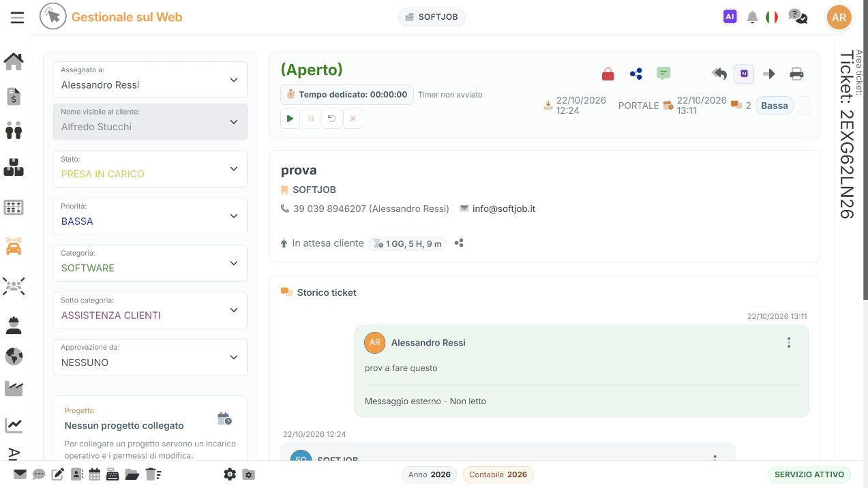Screen dimensions: 868x488
Task: Click the forward arrow icon
Action: point(769,74)
